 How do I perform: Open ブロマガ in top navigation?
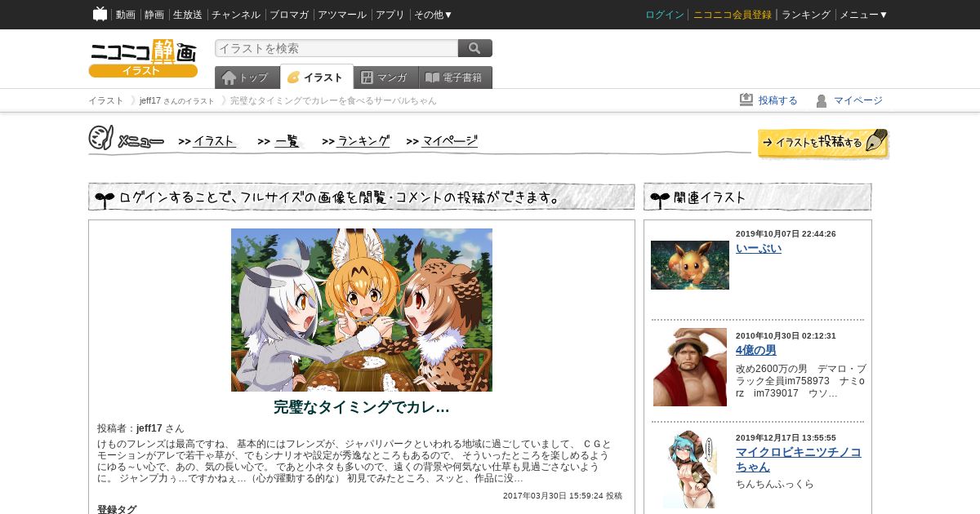tap(289, 15)
